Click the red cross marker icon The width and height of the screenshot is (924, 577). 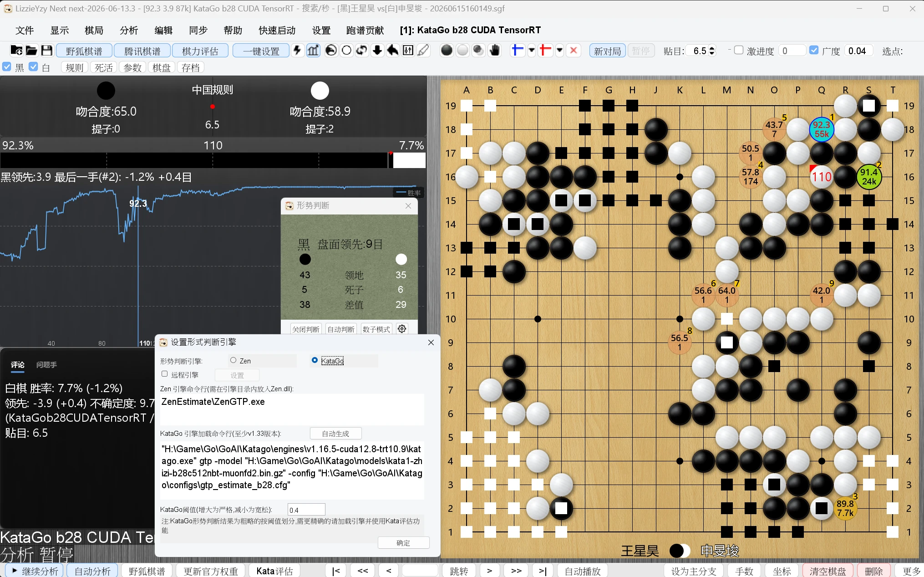point(545,51)
